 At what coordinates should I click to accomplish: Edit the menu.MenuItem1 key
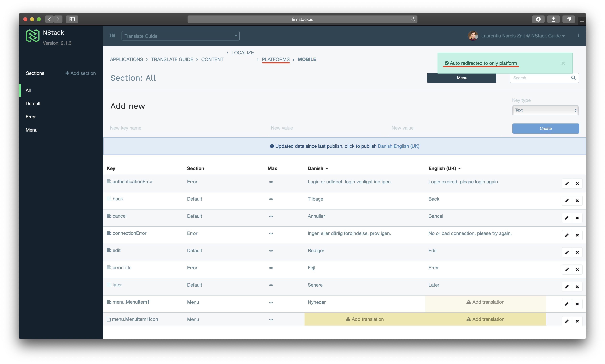[x=567, y=304]
